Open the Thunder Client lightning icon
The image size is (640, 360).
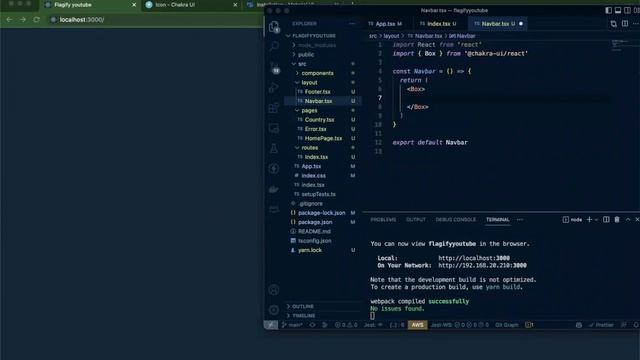coord(274,169)
